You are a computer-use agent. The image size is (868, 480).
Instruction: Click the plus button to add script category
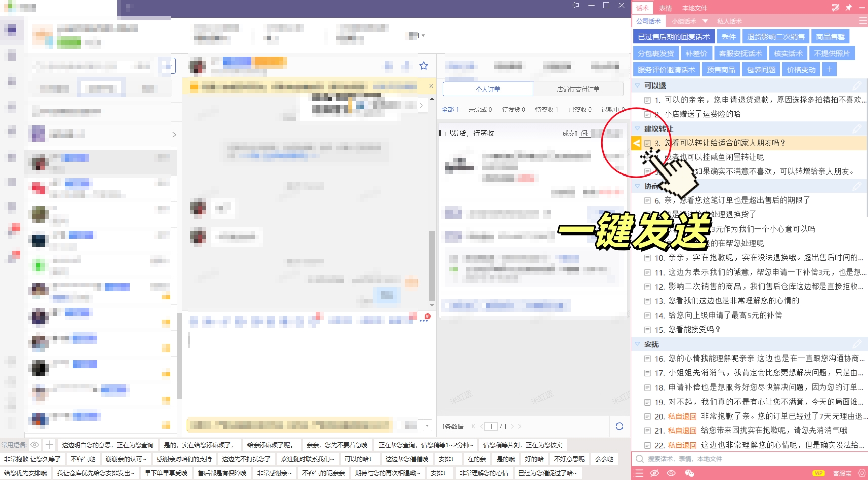pos(829,69)
